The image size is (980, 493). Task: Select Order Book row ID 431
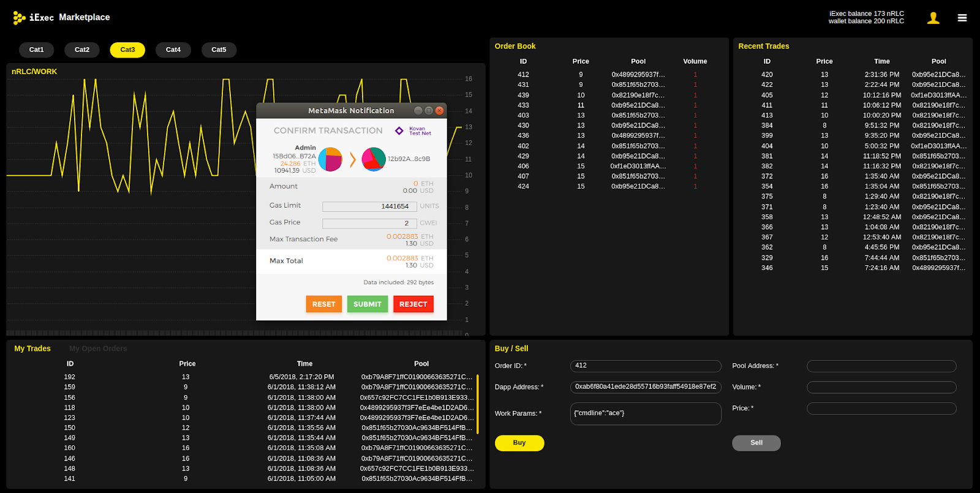point(609,85)
